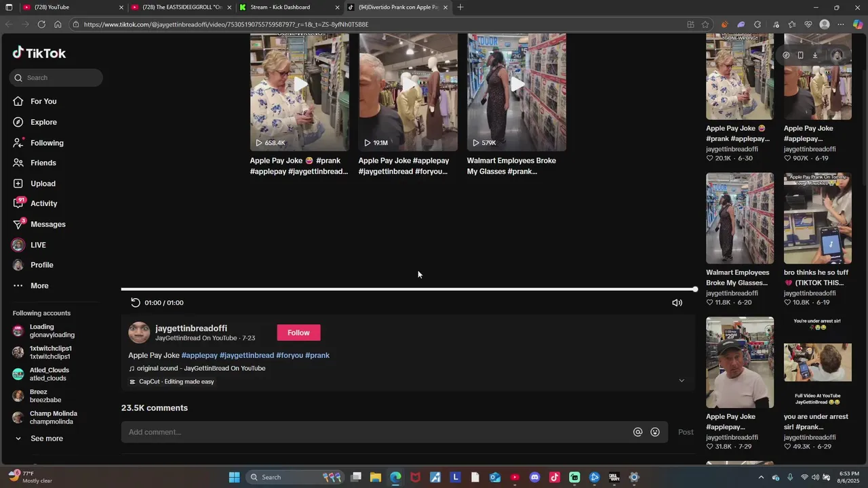Mute the video volume
The image size is (868, 488).
pyautogui.click(x=677, y=303)
